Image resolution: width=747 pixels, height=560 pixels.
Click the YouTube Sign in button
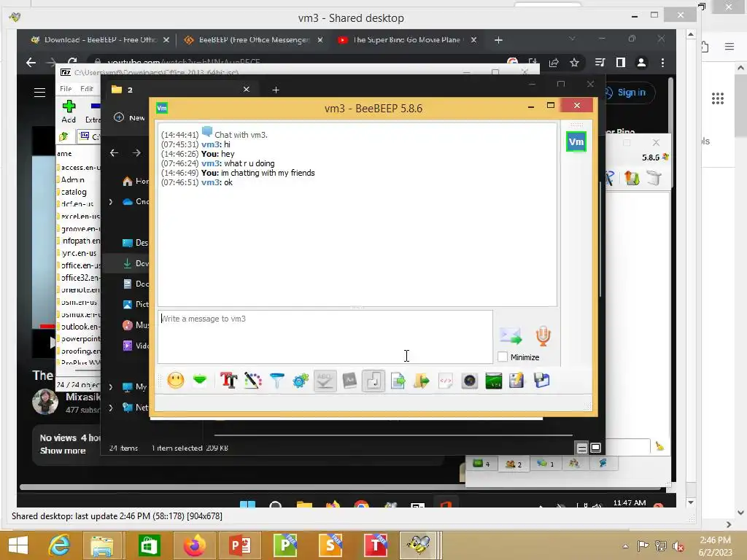tap(631, 93)
